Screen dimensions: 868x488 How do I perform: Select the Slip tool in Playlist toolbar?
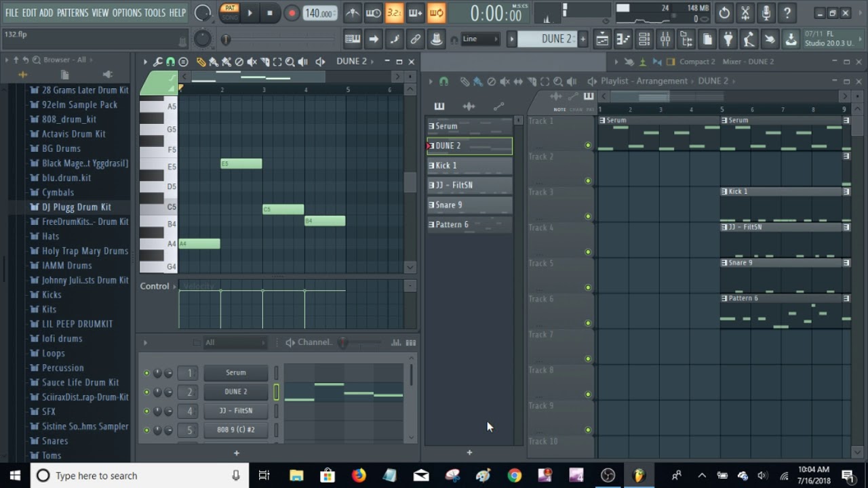tap(518, 81)
